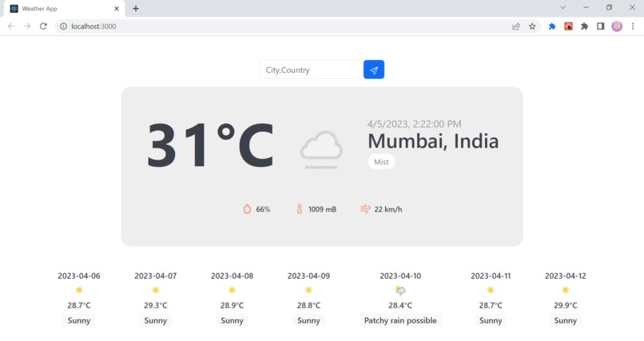This screenshot has width=644, height=341.
Task: Click the 66% humidity value
Action: (x=263, y=209)
